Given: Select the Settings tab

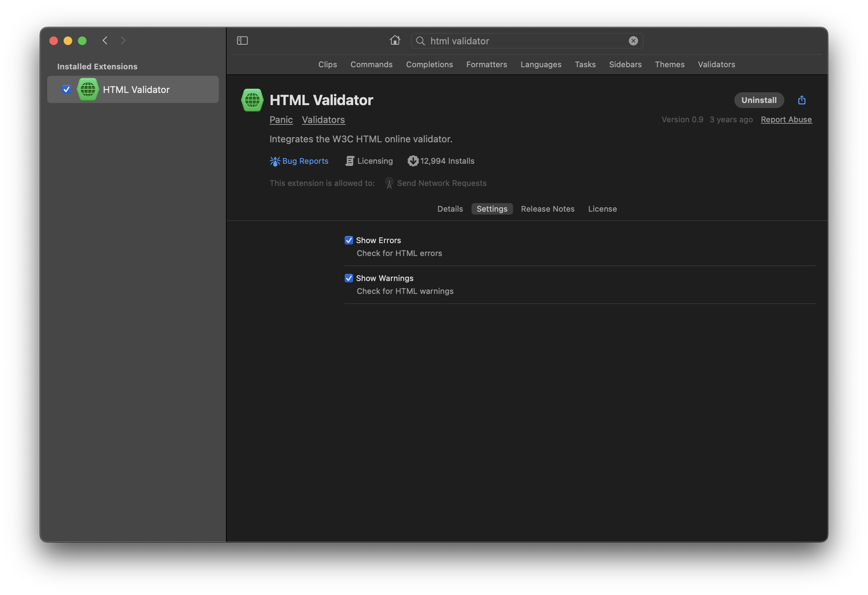Looking at the screenshot, I should [492, 209].
